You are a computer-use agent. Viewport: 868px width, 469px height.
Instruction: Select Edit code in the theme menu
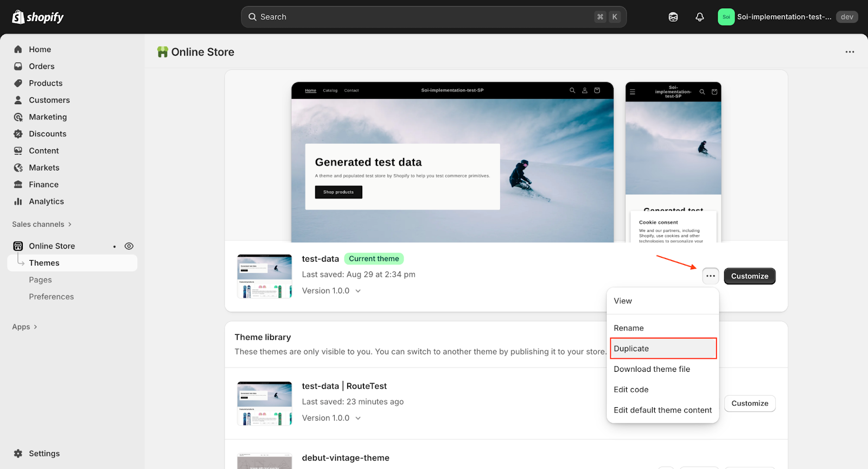(x=631, y=390)
